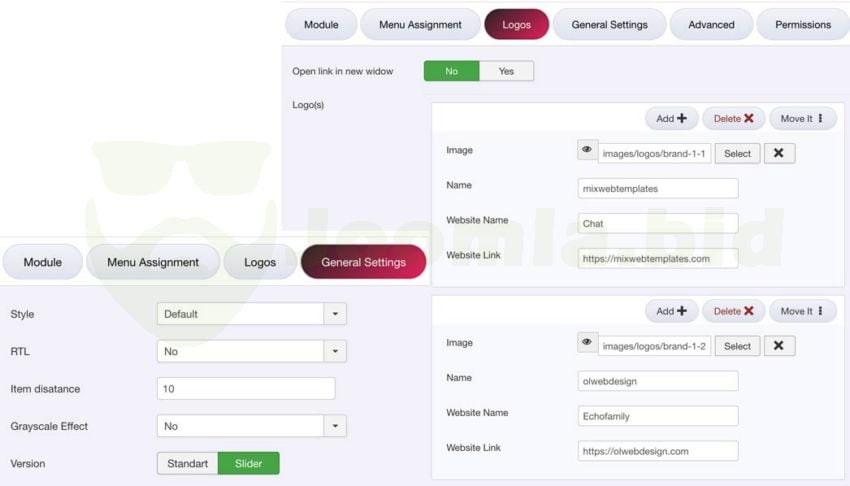Select image for the olwebdesign logo
Screen dimensions: 850x486
tap(737, 346)
